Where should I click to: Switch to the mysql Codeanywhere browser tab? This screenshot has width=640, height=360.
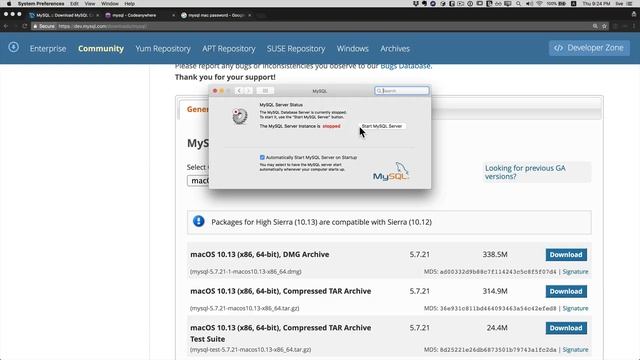tap(134, 15)
